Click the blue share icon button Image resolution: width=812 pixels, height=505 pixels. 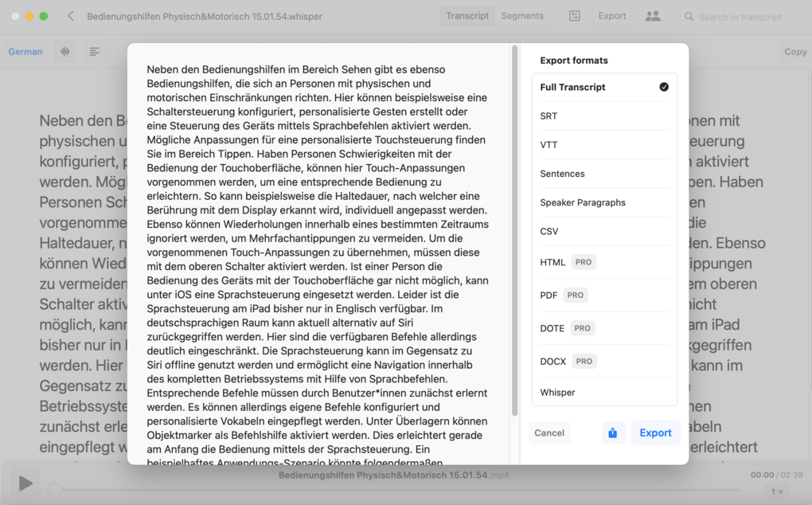pyautogui.click(x=613, y=433)
